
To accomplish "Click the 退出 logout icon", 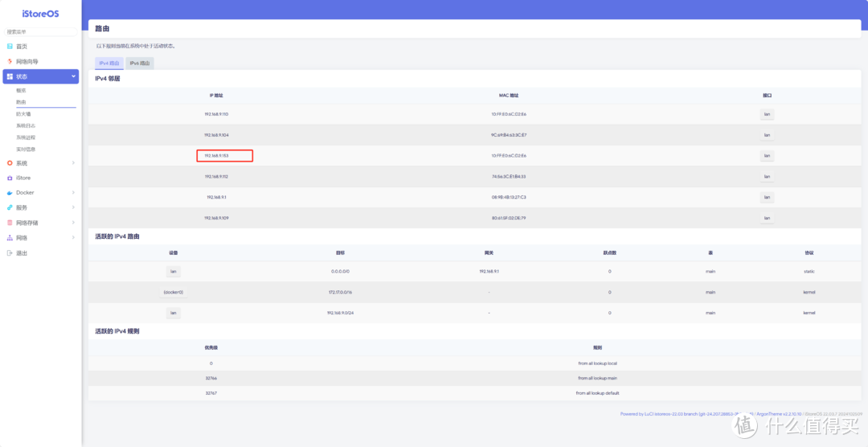I will (x=10, y=253).
